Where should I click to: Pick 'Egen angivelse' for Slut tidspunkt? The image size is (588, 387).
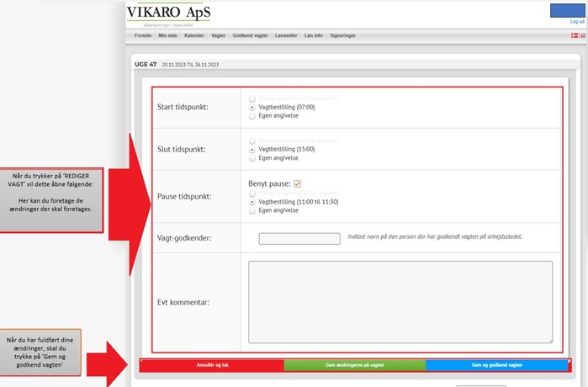(252, 157)
